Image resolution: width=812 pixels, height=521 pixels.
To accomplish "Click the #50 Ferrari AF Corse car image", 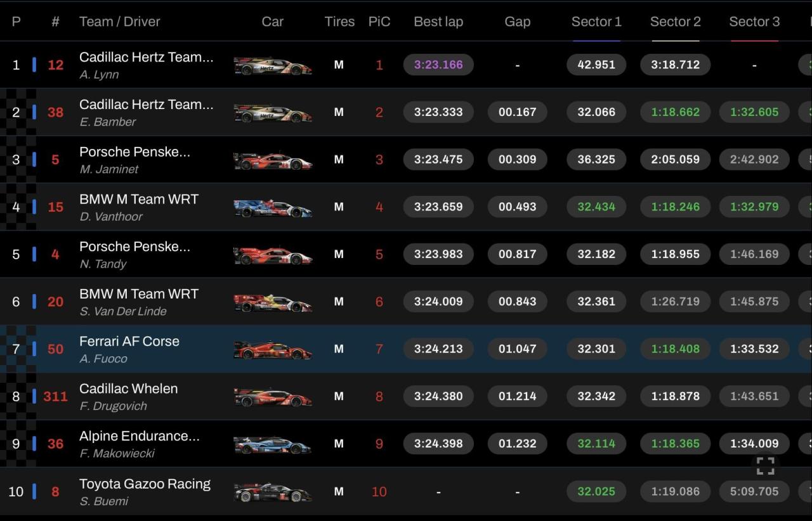I will tap(272, 350).
